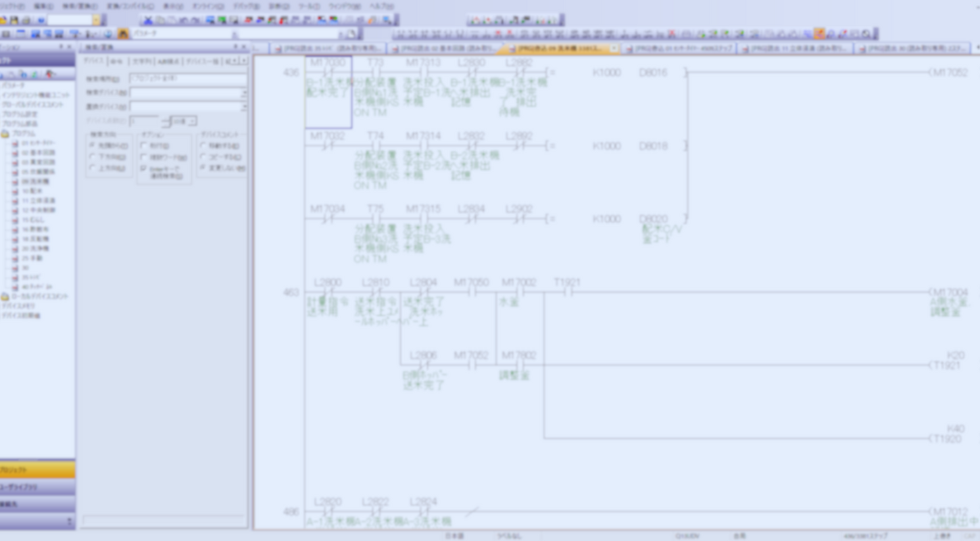Open the 検索デバイス dropdown list
Image resolution: width=980 pixels, height=541 pixels.
point(243,93)
